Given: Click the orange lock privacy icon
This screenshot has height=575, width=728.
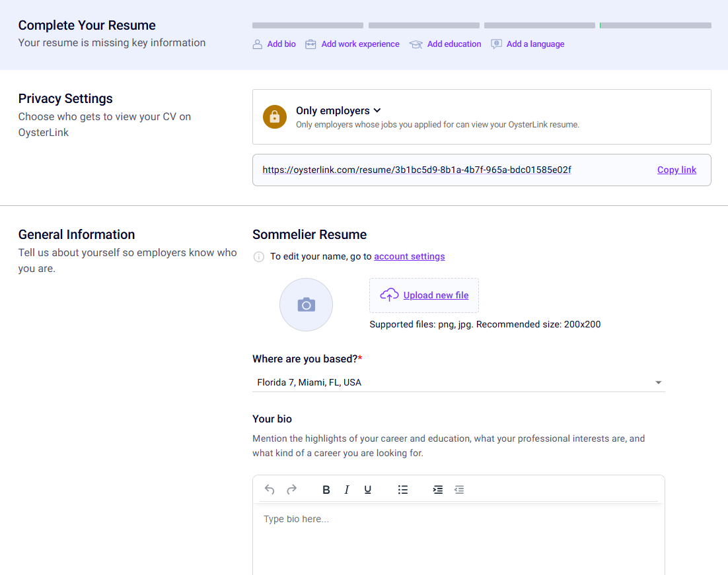Looking at the screenshot, I should (x=275, y=116).
